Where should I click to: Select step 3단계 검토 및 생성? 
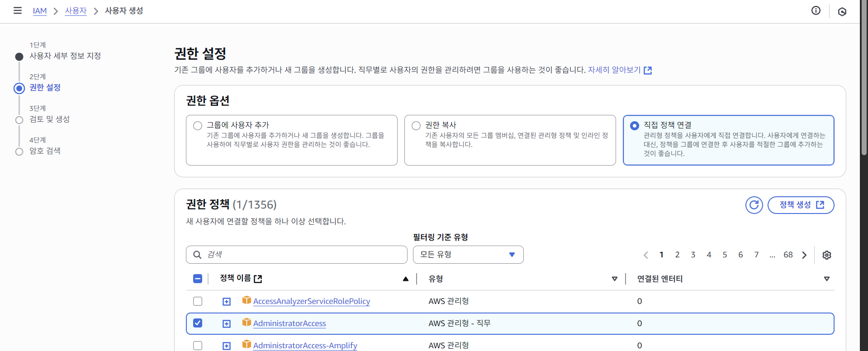pos(49,119)
